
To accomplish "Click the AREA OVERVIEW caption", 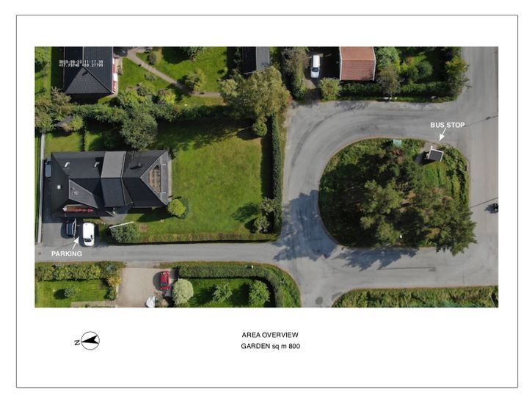I will (270, 335).
